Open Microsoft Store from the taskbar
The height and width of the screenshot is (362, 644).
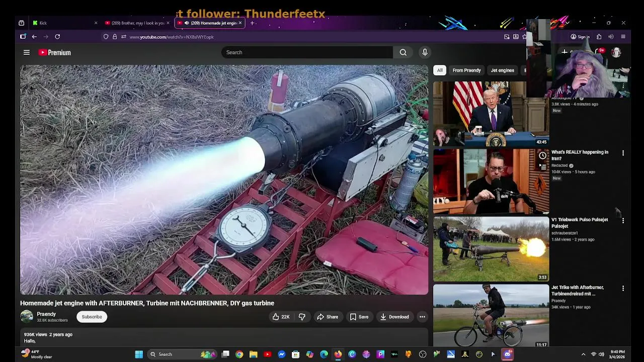pos(296,354)
